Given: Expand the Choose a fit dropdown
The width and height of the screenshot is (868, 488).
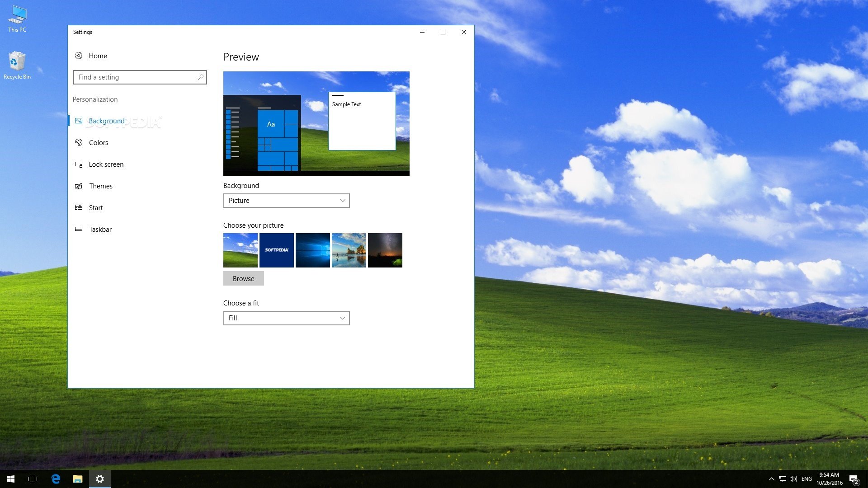Looking at the screenshot, I should (286, 318).
